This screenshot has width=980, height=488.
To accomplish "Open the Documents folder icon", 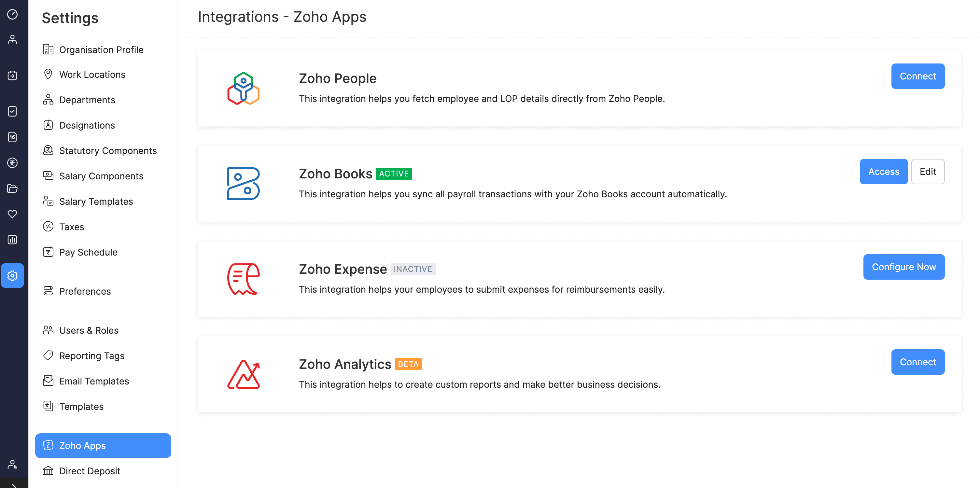I will point(13,188).
